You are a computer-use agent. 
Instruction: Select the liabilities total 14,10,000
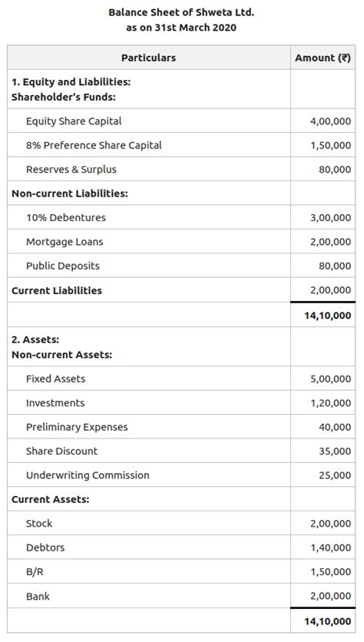coord(328,316)
